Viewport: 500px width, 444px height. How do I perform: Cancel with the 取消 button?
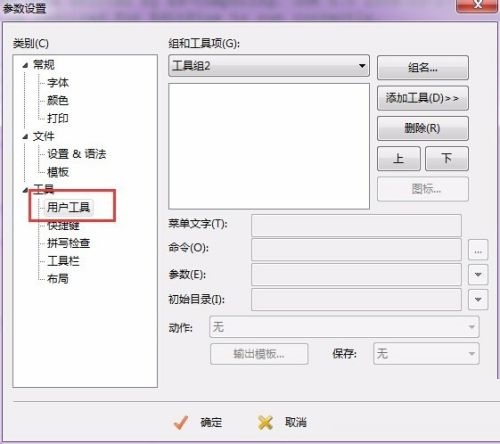[296, 422]
